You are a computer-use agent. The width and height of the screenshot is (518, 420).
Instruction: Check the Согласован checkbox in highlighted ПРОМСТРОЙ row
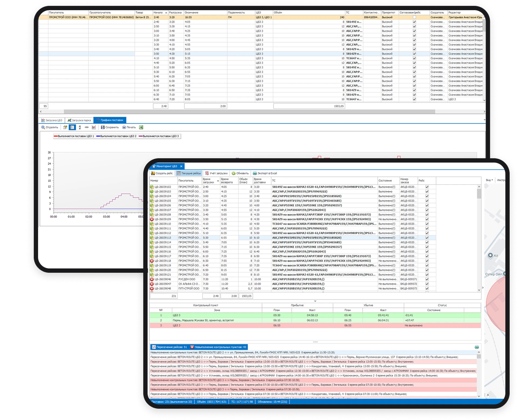pos(414,17)
